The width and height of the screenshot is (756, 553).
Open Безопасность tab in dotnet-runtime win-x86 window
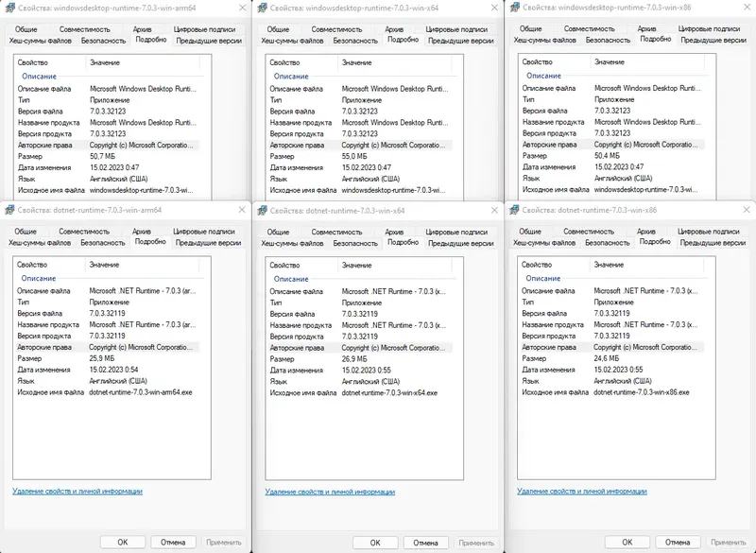608,243
